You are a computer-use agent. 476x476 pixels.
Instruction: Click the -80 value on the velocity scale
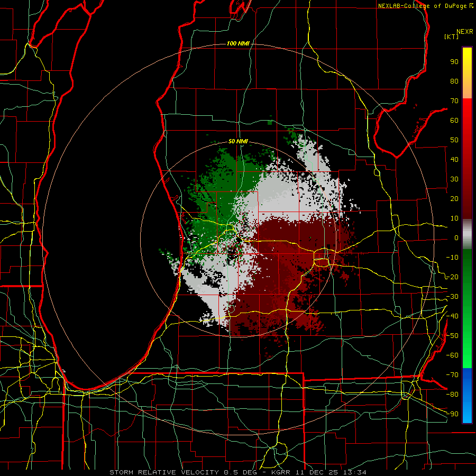pyautogui.click(x=452, y=395)
